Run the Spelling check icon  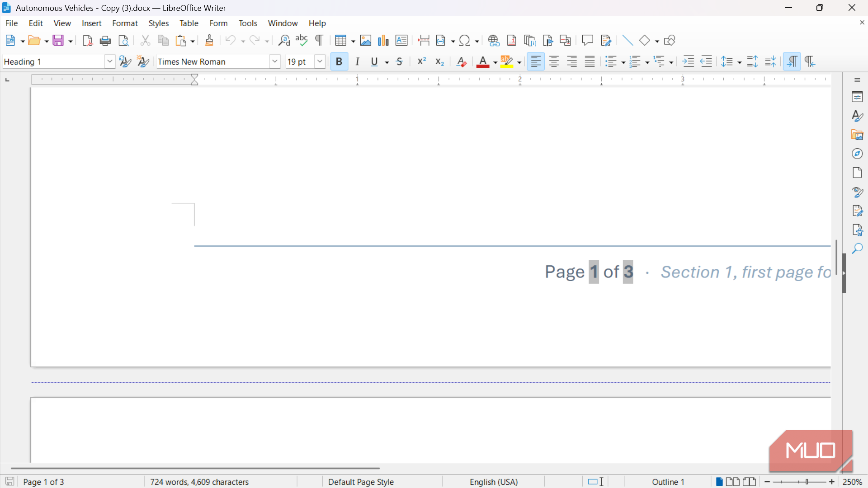(x=302, y=41)
